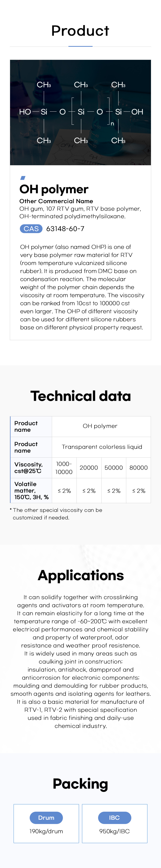The height and width of the screenshot is (868, 161).
Task: Click the small blue accent mark above OH polymer
Action: pyautogui.click(x=23, y=178)
